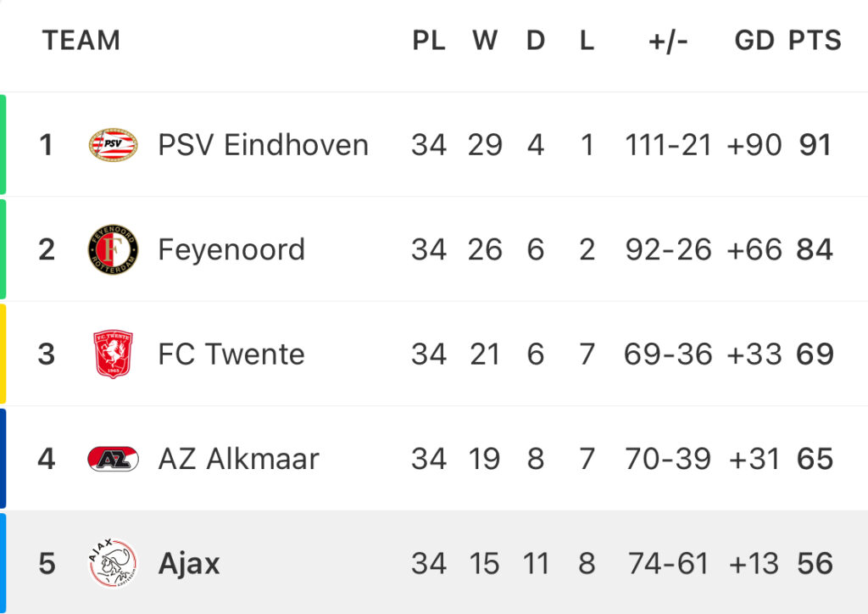
Task: Click the +/- goals column header
Action: [x=668, y=41]
